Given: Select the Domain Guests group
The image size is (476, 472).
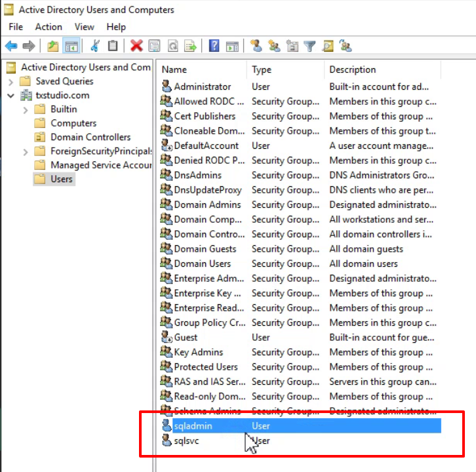Looking at the screenshot, I should 205,249.
